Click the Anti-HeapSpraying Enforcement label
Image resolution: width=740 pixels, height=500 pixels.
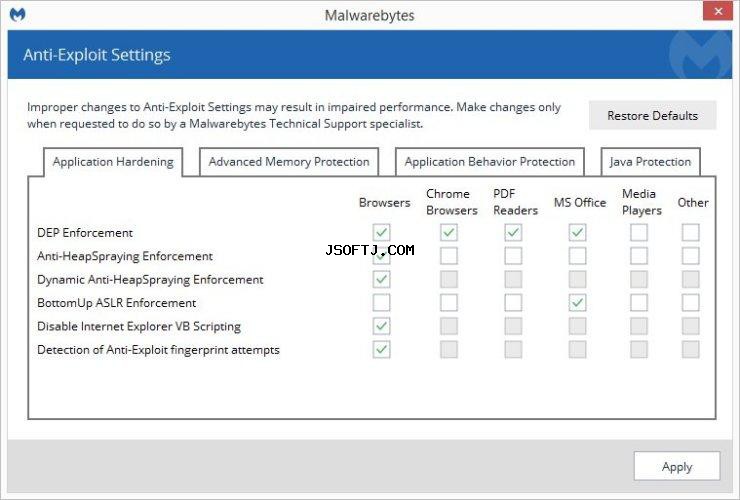125,256
